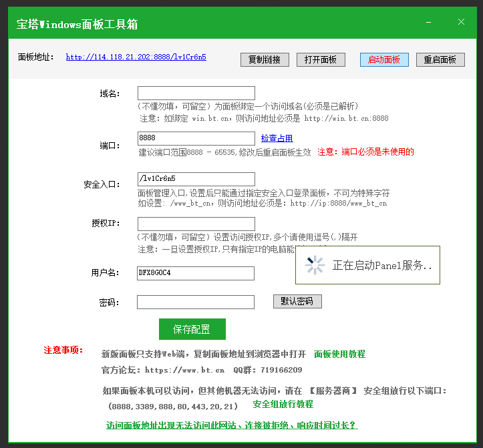Focus the 密码 input field

point(196,302)
